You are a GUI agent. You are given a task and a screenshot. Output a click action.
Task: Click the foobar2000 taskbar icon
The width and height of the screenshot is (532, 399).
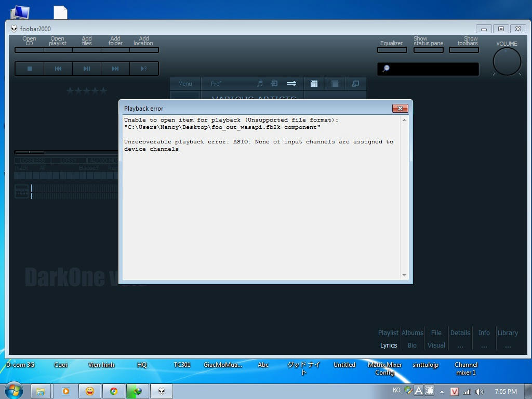point(162,392)
